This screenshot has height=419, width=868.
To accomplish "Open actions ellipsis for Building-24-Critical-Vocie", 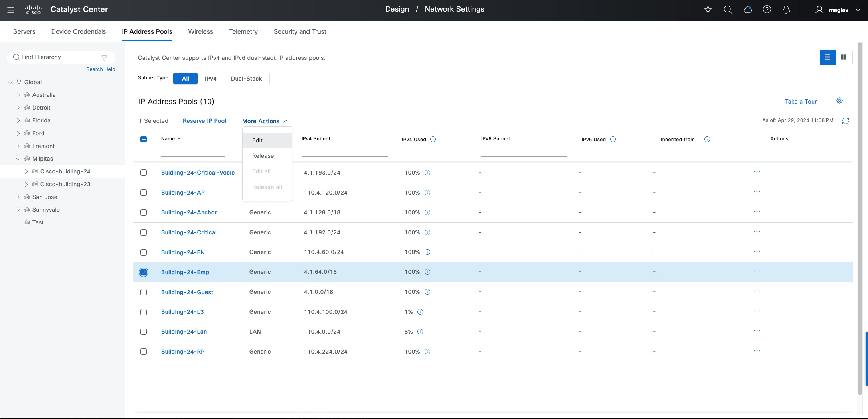I will (x=757, y=172).
